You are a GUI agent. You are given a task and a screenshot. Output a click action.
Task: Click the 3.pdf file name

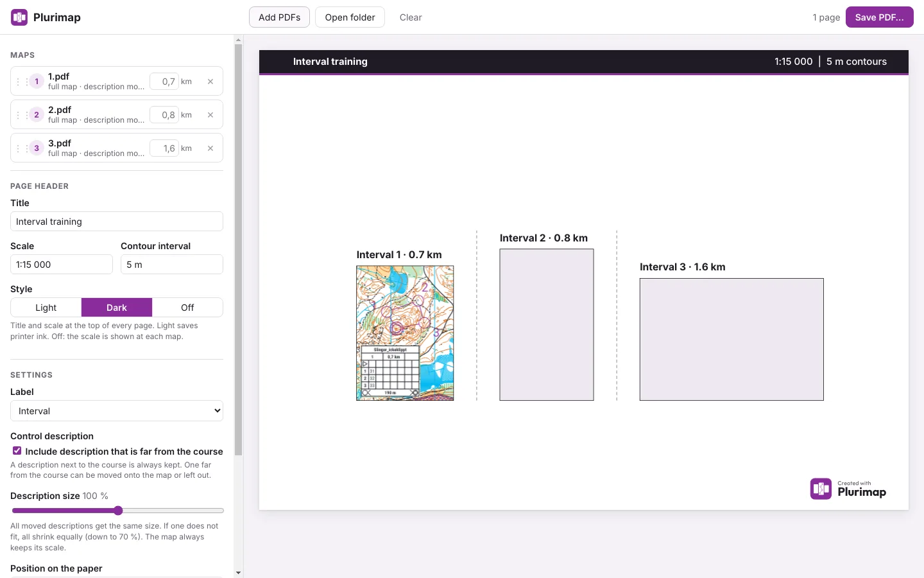pyautogui.click(x=60, y=143)
